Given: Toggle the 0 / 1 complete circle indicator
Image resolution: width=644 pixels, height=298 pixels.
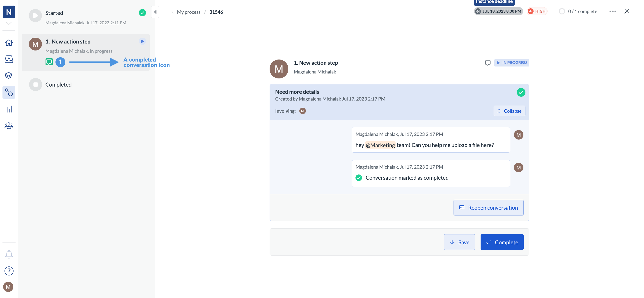Looking at the screenshot, I should [x=562, y=11].
